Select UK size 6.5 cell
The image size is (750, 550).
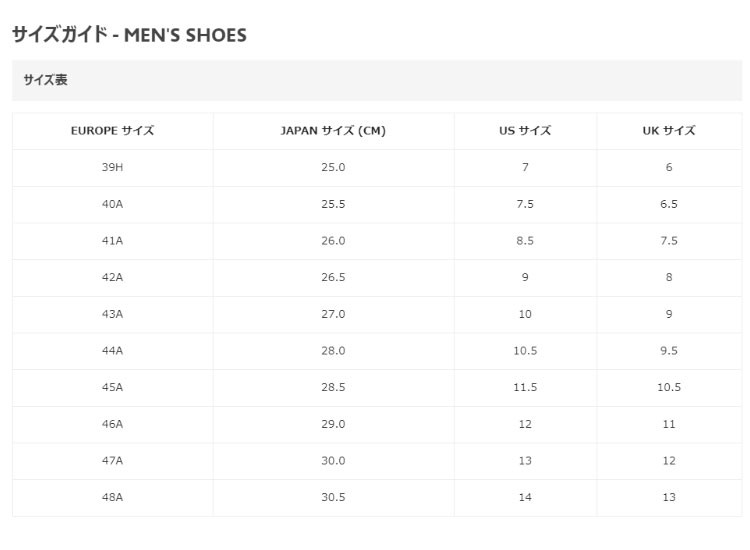point(669,204)
